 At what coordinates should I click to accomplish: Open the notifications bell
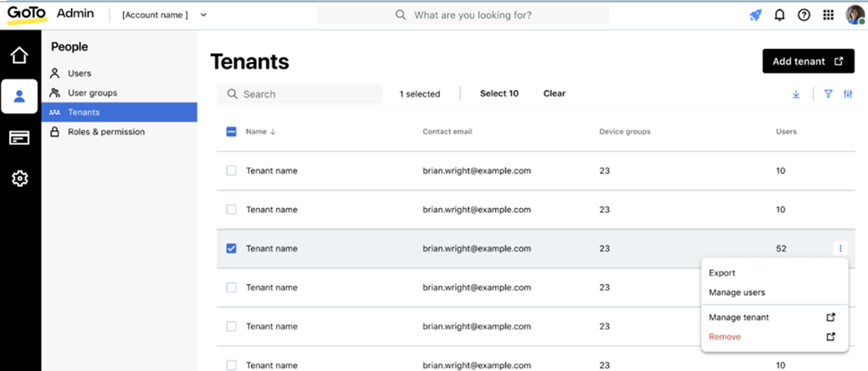[x=779, y=15]
